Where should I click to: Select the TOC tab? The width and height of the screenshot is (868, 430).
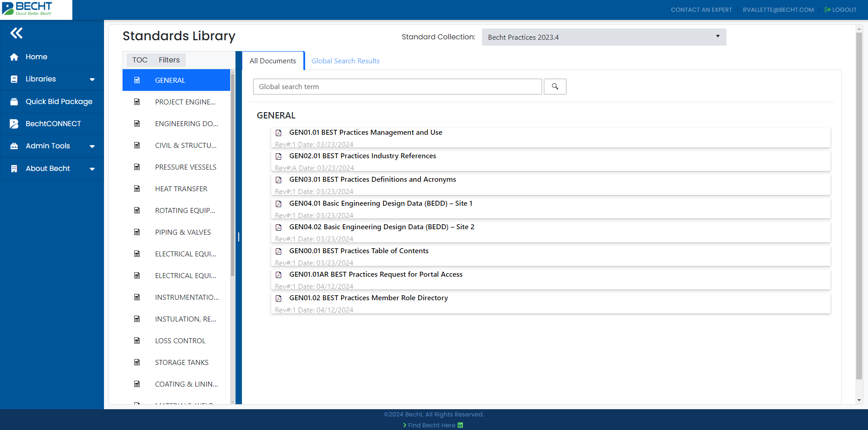140,60
